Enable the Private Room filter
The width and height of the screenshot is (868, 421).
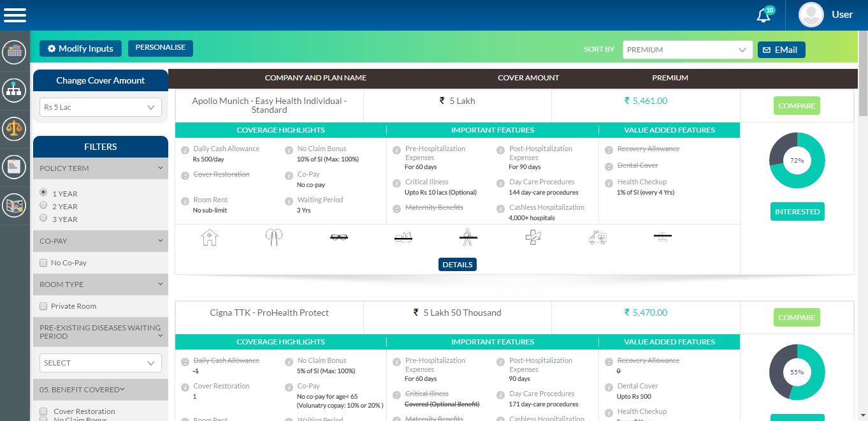43,306
